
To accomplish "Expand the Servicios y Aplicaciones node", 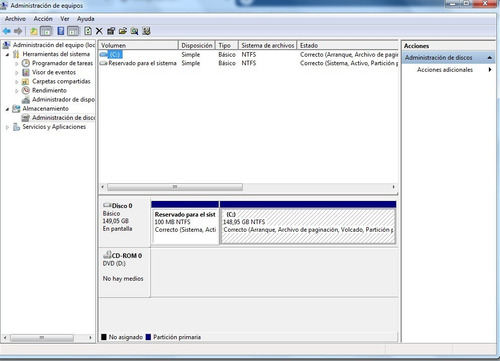I will (x=7, y=127).
